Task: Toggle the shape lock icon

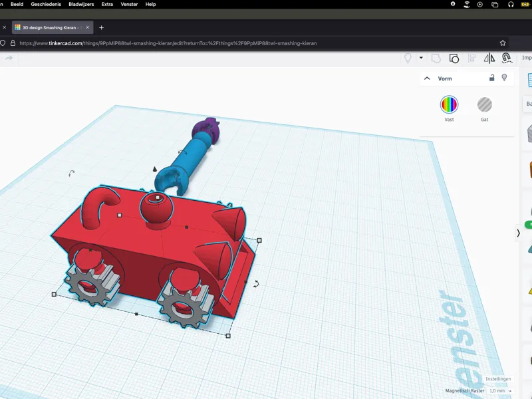Action: 491,78
